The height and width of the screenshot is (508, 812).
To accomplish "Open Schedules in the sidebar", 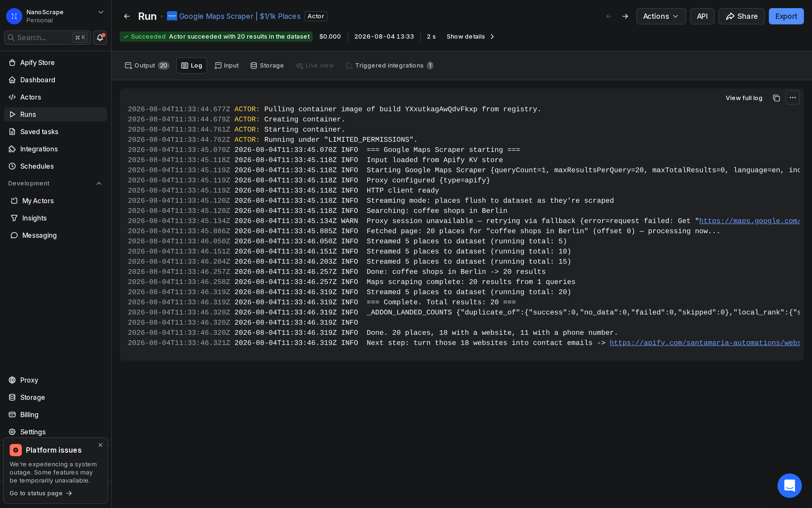I will [55, 166].
